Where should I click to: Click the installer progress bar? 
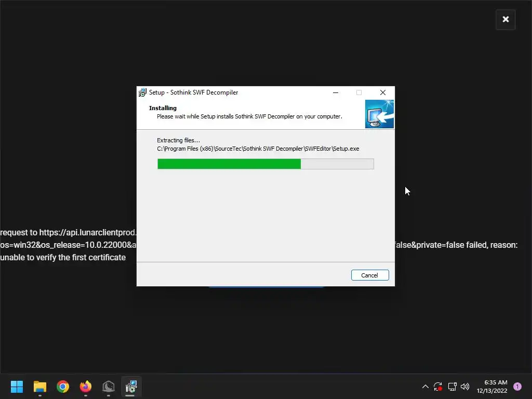[265, 164]
